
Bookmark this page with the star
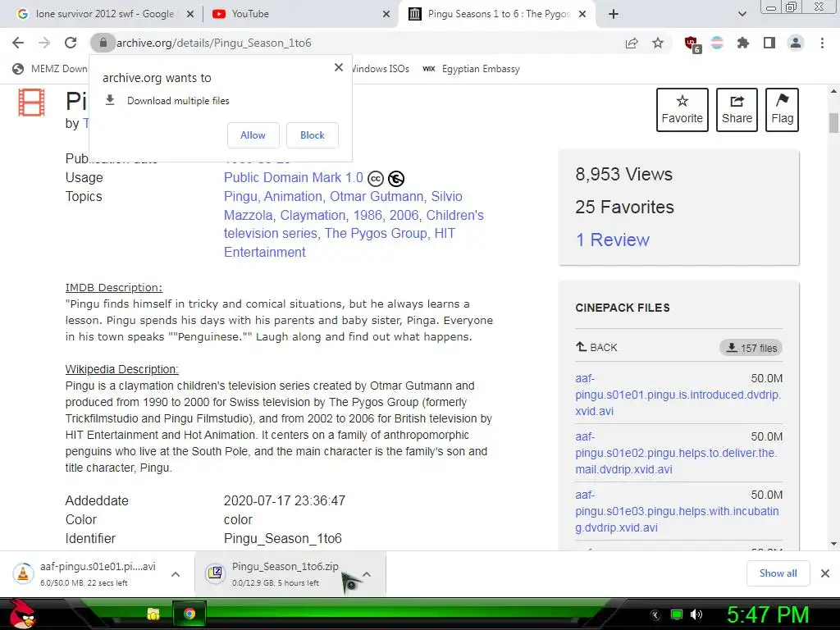(658, 43)
